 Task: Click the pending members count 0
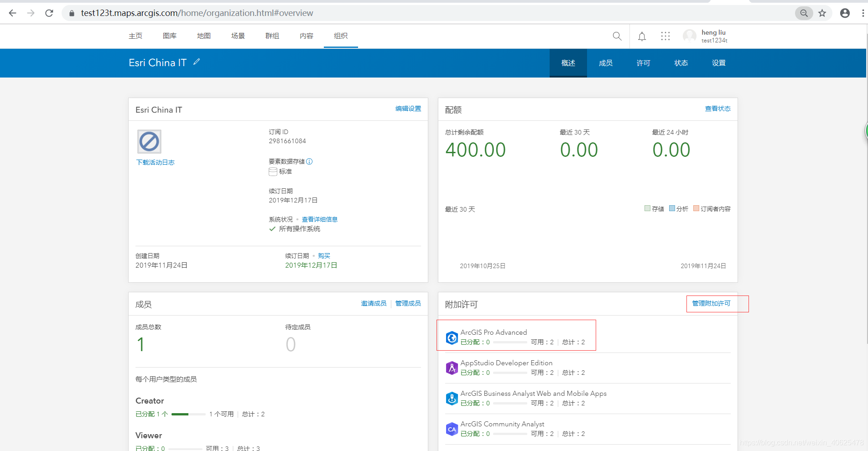pyautogui.click(x=291, y=344)
